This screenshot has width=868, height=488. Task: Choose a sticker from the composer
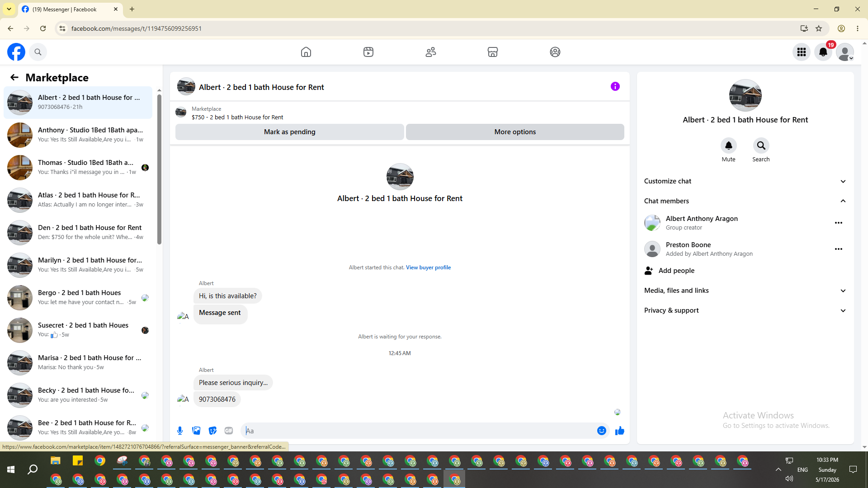(x=212, y=431)
